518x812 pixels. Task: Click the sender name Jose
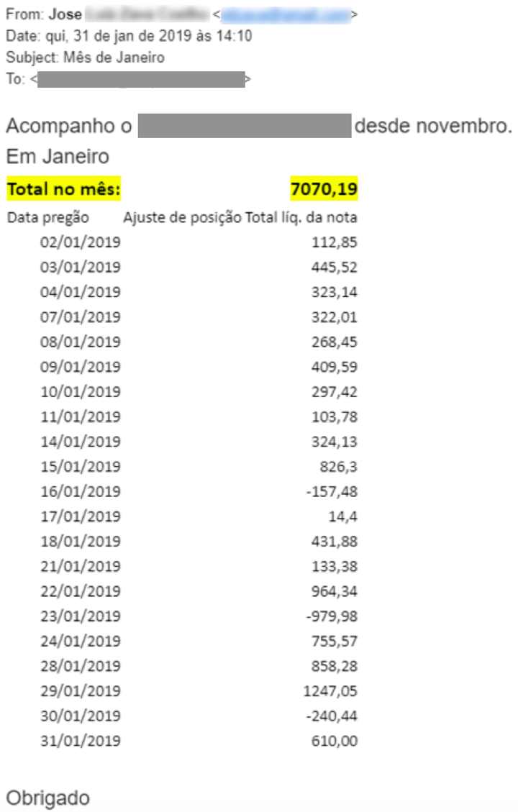tap(65, 14)
